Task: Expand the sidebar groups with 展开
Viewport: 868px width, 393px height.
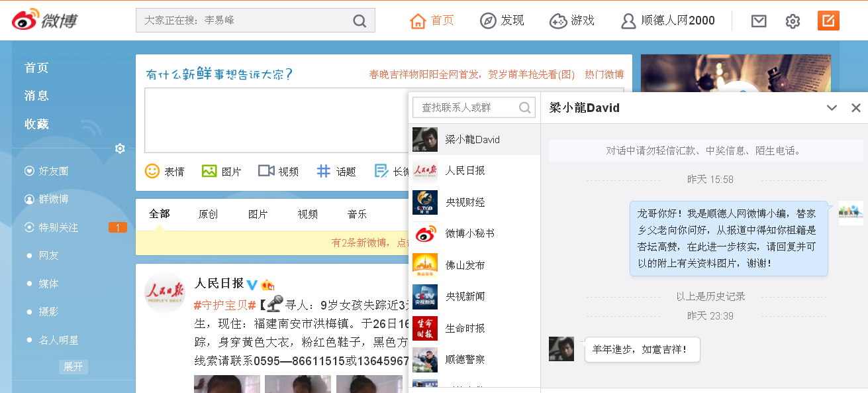Action: (73, 366)
